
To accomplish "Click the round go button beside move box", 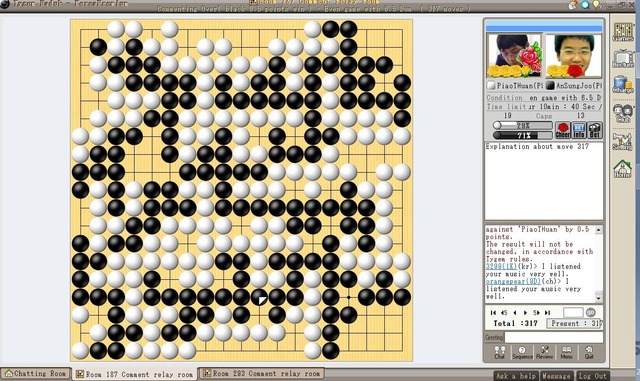I will coord(591,312).
